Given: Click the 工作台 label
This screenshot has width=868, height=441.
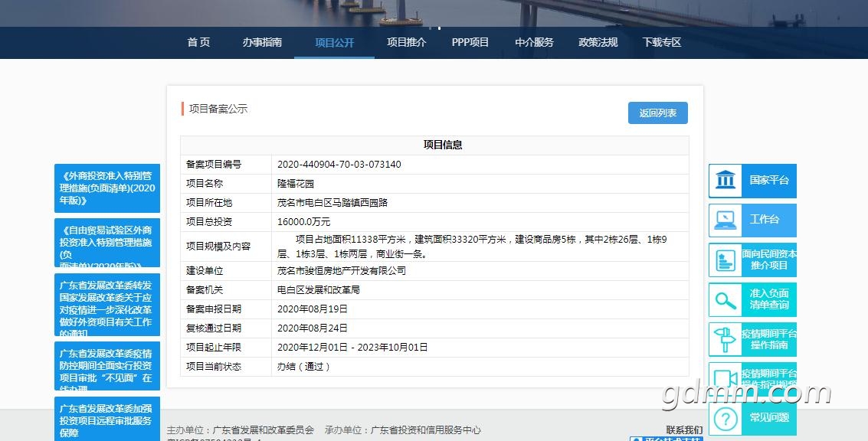Looking at the screenshot, I should tap(765, 220).
